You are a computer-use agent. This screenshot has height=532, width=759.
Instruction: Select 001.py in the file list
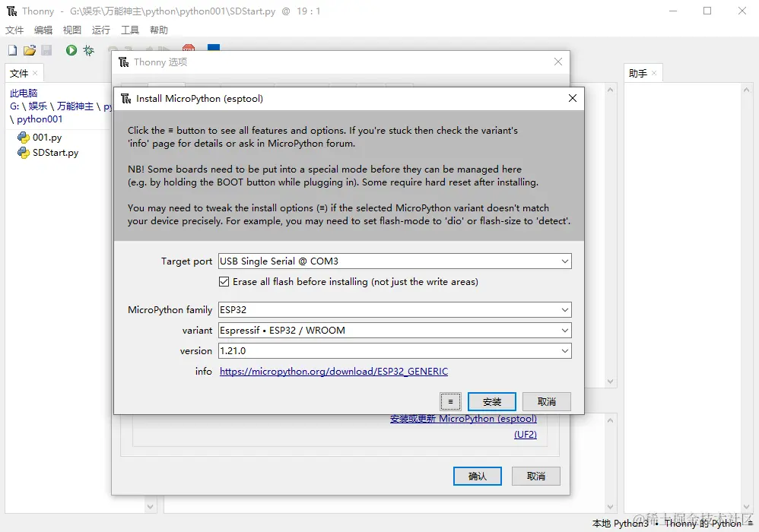(47, 138)
